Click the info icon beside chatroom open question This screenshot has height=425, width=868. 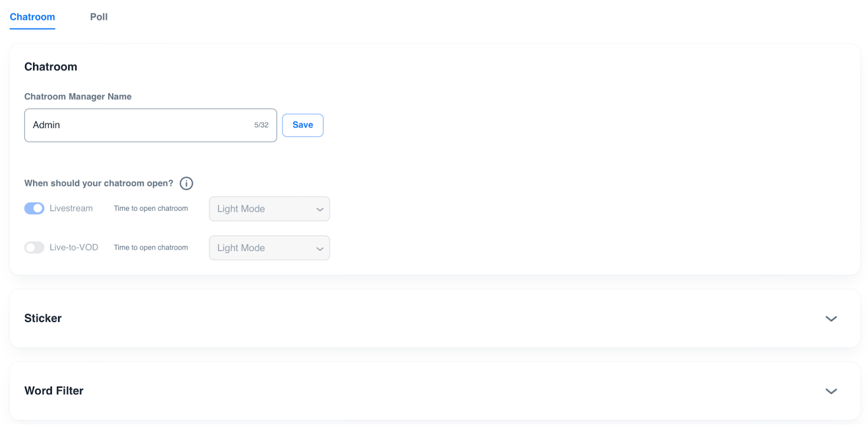tap(186, 183)
